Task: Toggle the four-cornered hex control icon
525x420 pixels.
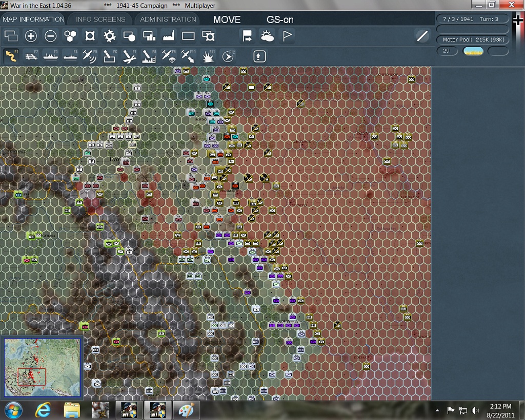Action: point(90,36)
